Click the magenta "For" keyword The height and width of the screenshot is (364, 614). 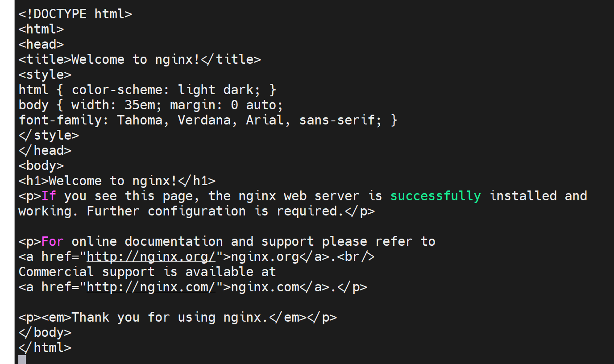coord(53,241)
